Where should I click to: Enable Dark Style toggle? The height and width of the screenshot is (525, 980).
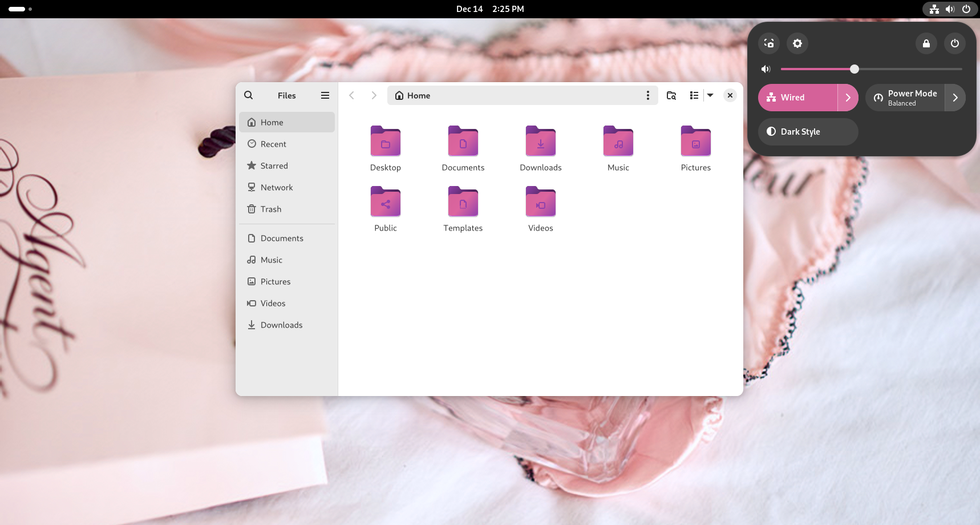[808, 132]
